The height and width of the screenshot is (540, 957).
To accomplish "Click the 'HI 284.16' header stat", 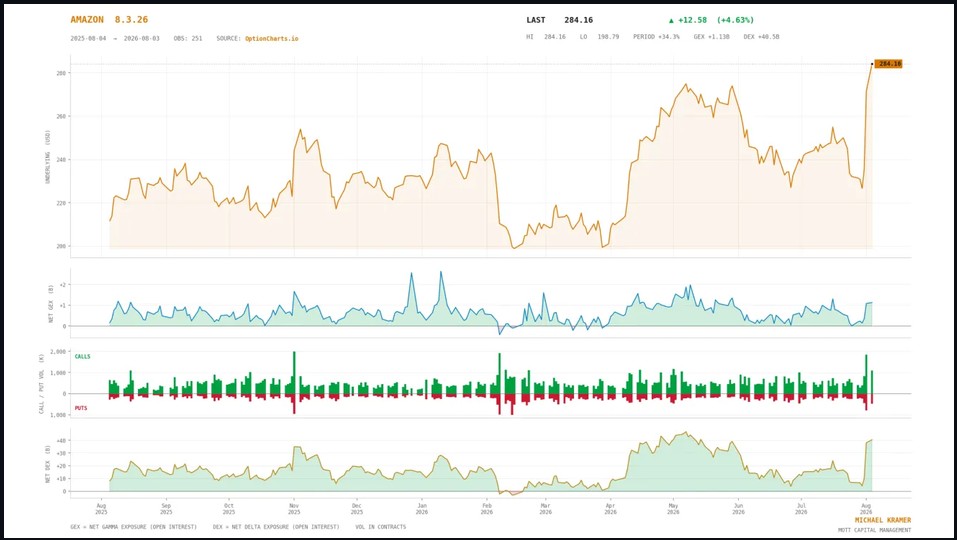I will coord(546,37).
